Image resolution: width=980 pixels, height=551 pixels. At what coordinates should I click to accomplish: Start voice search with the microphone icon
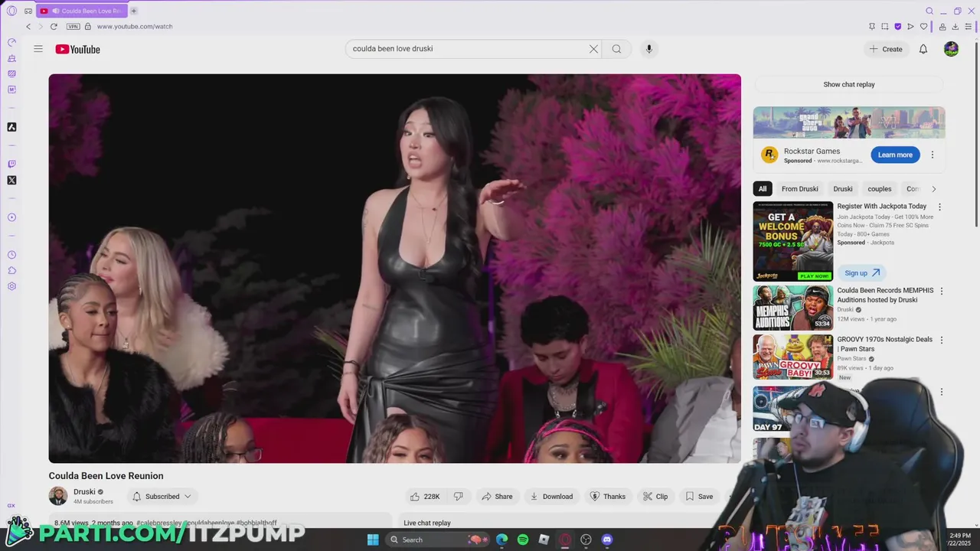(x=648, y=49)
